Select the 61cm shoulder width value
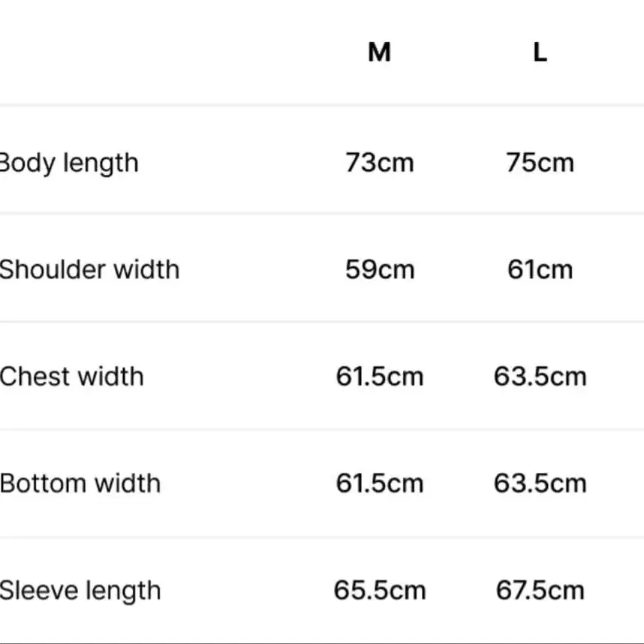This screenshot has width=644, height=644. point(540,269)
